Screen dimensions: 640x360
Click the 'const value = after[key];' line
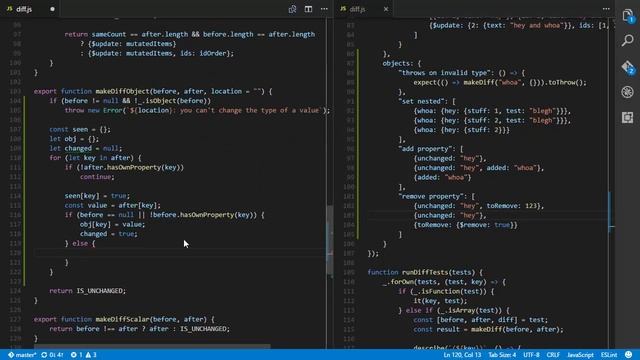pos(113,205)
